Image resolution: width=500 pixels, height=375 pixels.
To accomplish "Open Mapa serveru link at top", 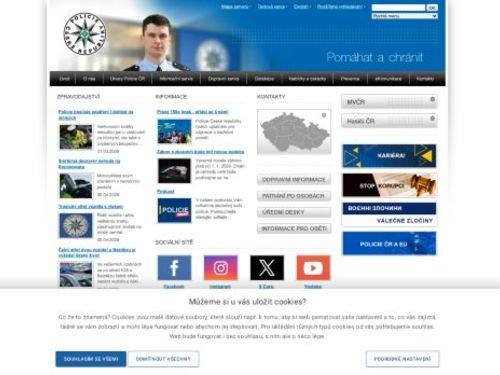I will pyautogui.click(x=235, y=7).
